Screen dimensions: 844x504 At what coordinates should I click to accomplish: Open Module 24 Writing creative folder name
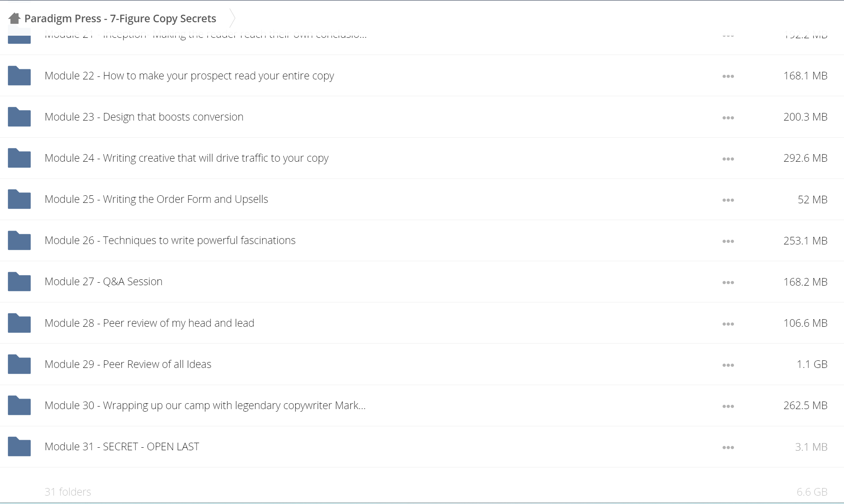pyautogui.click(x=187, y=158)
